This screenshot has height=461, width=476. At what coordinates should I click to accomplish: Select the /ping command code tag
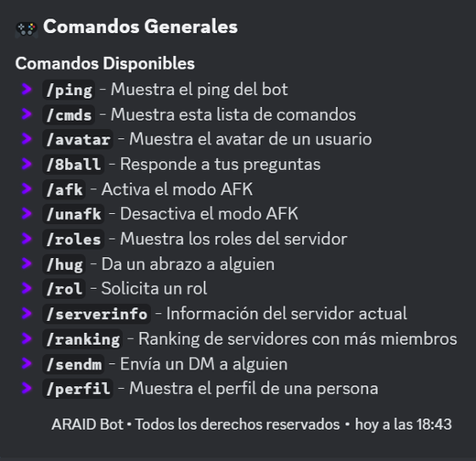69,90
